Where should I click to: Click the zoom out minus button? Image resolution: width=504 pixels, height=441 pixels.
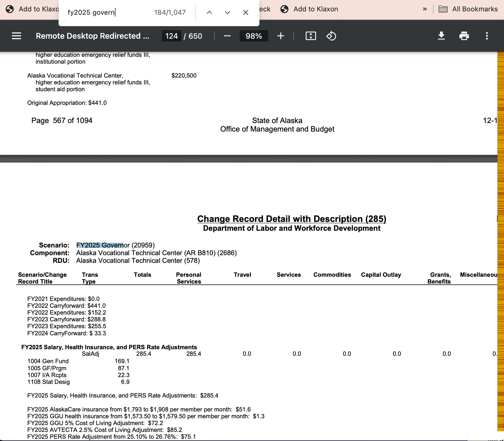(227, 36)
